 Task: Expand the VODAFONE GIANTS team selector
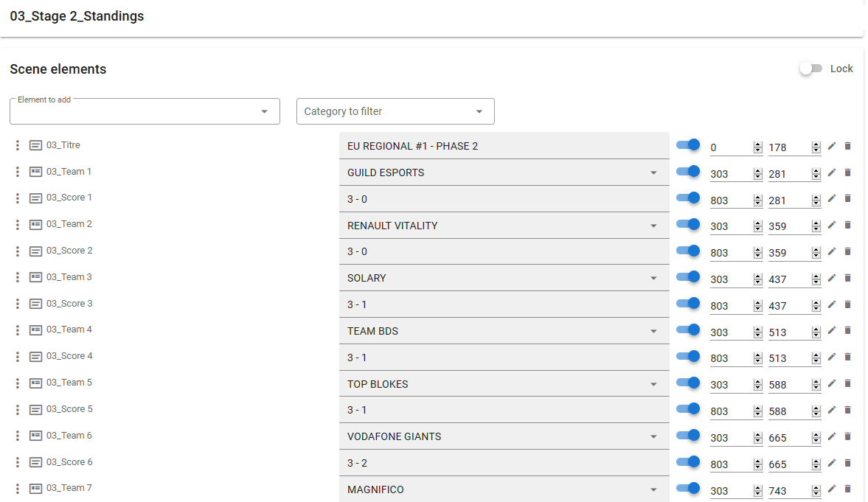[653, 436]
